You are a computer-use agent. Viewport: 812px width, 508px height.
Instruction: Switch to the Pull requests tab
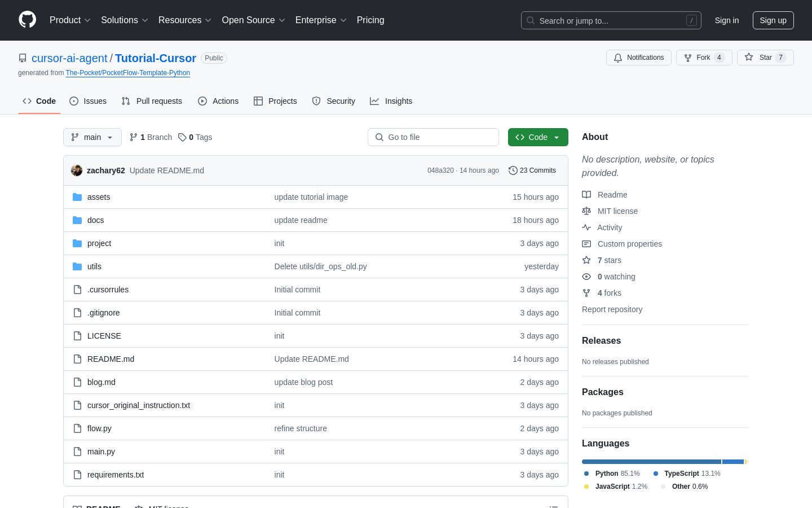pyautogui.click(x=152, y=101)
